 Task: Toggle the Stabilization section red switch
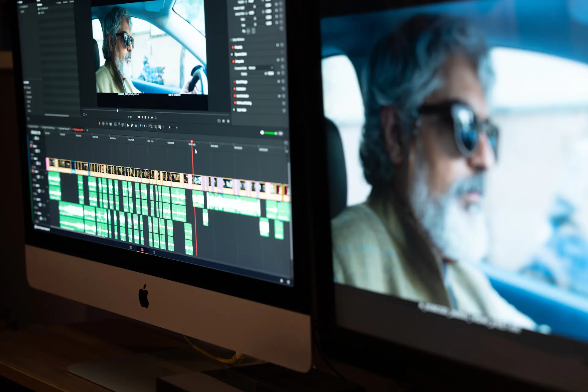coord(234,89)
